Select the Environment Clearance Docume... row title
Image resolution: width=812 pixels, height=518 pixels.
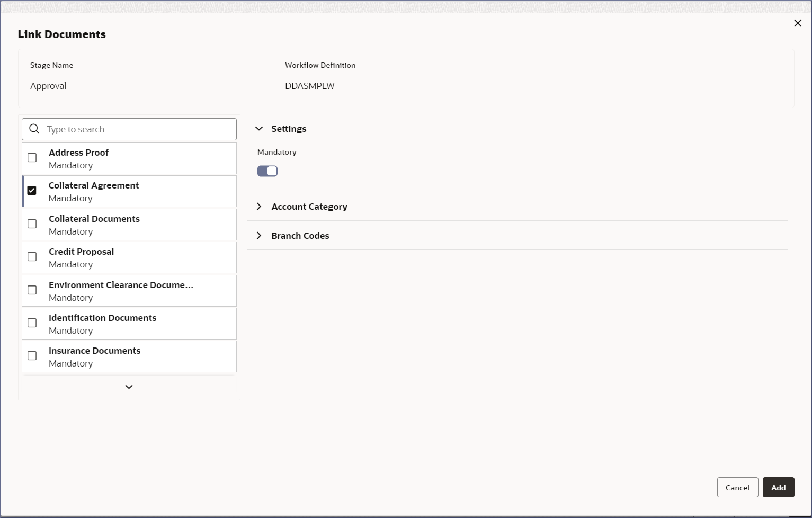pos(121,285)
